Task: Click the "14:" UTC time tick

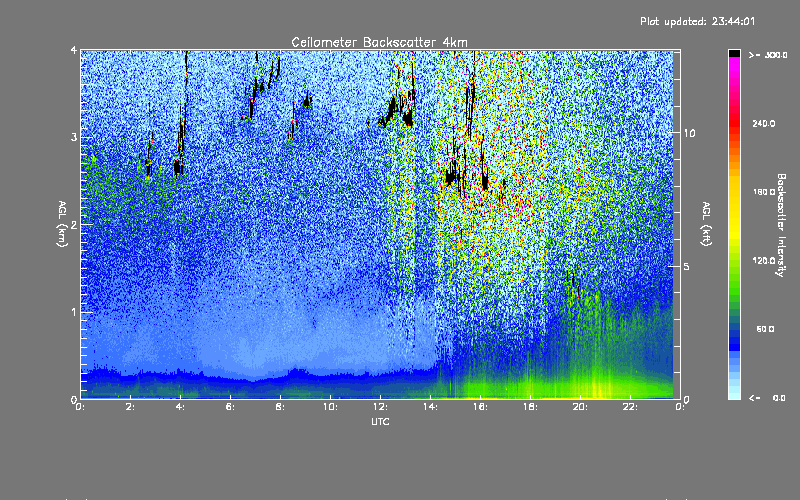Action: coord(431,407)
